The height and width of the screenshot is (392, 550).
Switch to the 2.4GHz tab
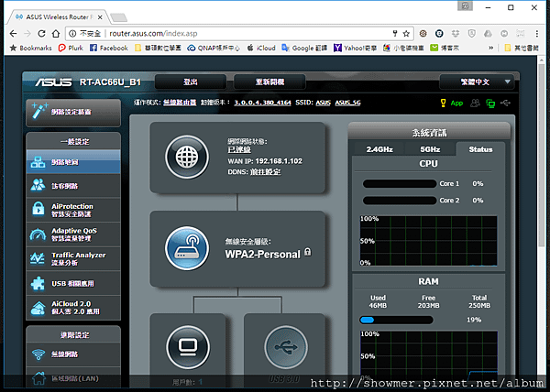pyautogui.click(x=379, y=149)
